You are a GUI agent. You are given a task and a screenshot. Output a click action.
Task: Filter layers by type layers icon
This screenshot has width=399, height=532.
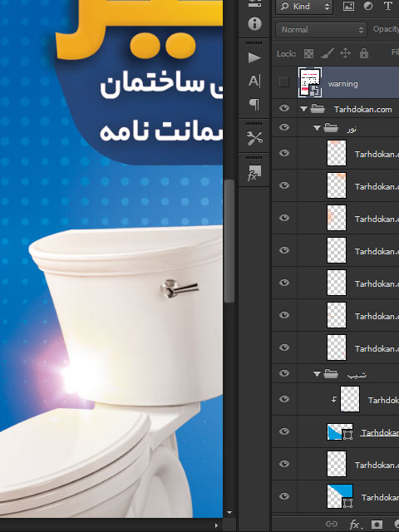tap(388, 6)
